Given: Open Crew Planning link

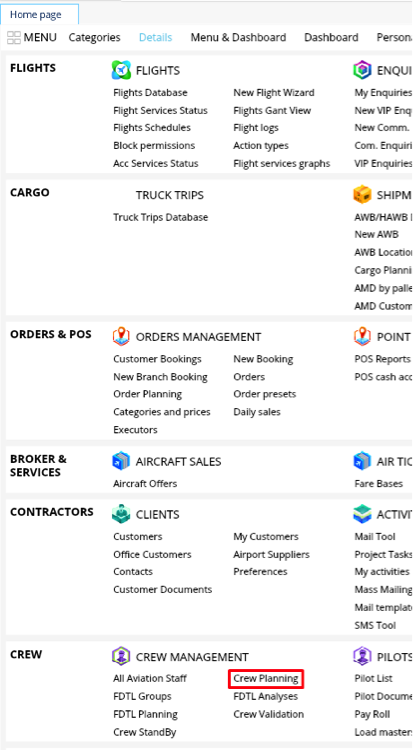Looking at the screenshot, I should pos(266,679).
